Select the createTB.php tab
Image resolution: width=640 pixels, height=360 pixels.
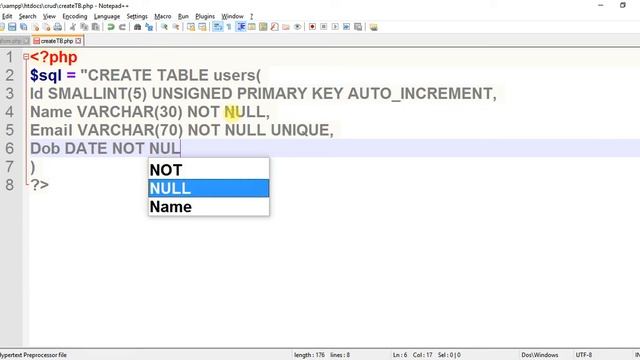click(57, 41)
